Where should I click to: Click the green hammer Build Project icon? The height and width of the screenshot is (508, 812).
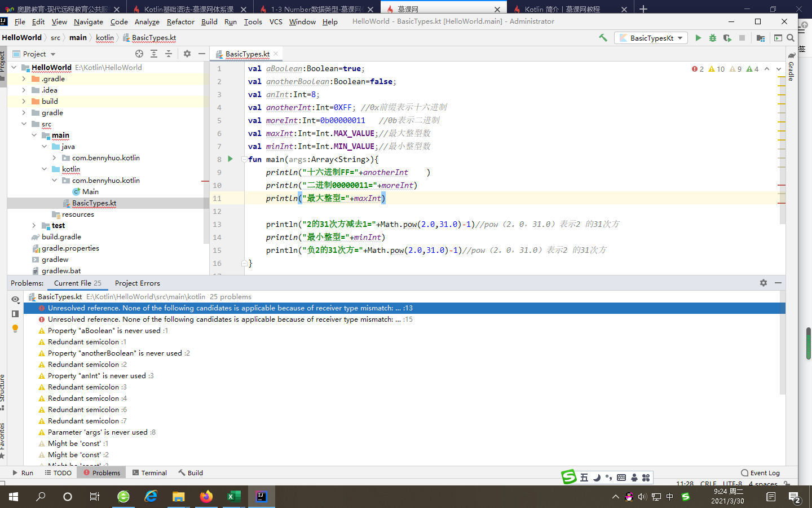pyautogui.click(x=603, y=38)
